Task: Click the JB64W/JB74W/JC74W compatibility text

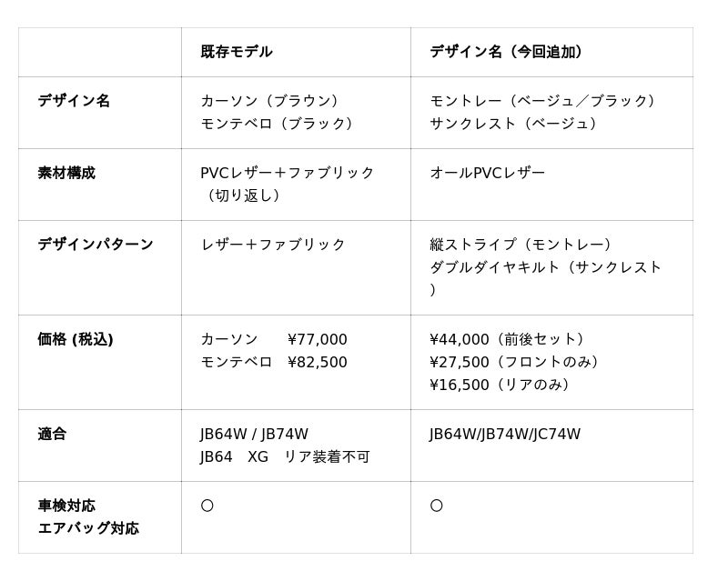Action: point(505,434)
